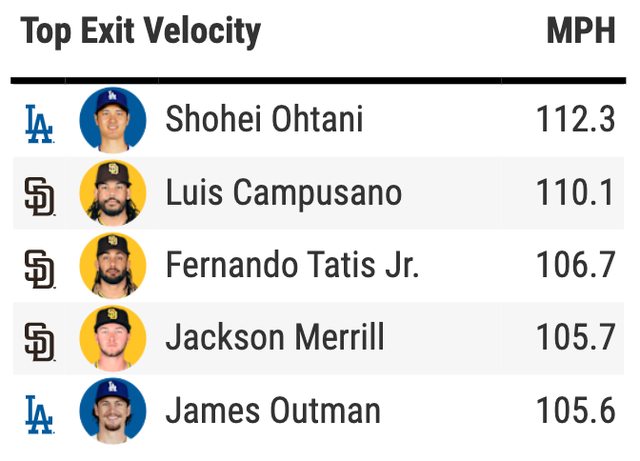Sort by the MPH column header
This screenshot has height=461, width=640.
580,32
